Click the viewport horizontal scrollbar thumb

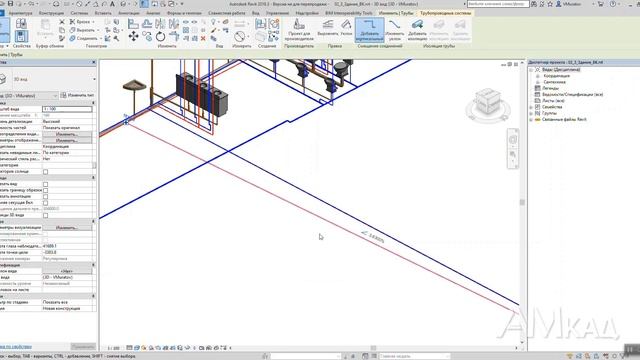(373, 348)
